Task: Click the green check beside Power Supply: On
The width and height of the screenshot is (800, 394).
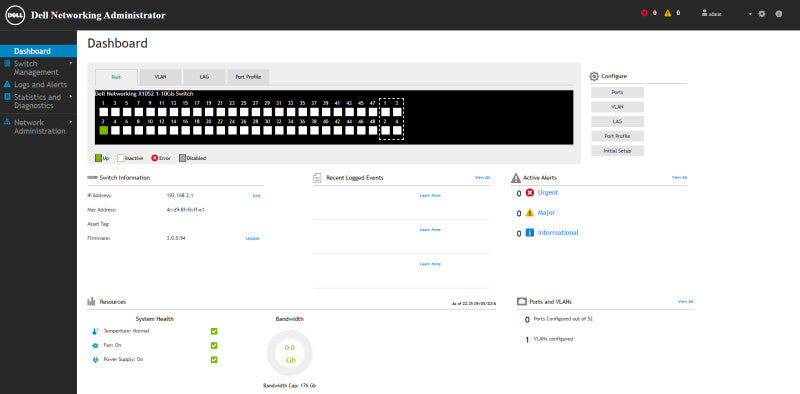Action: click(214, 360)
